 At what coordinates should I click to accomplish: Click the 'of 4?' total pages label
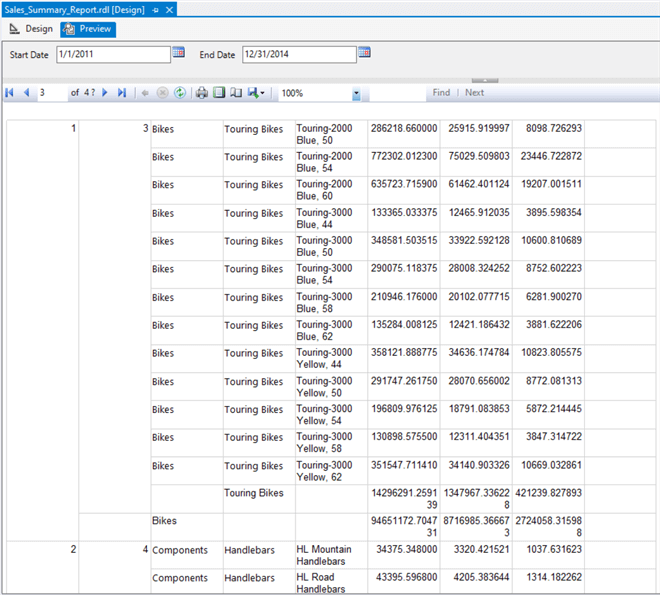coord(83,93)
